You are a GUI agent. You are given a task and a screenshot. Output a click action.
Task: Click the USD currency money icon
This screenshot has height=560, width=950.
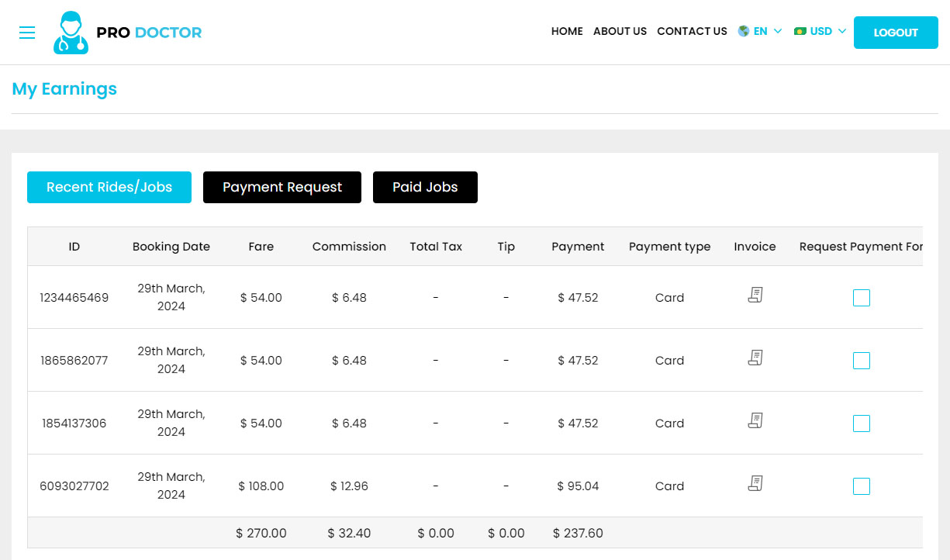800,32
